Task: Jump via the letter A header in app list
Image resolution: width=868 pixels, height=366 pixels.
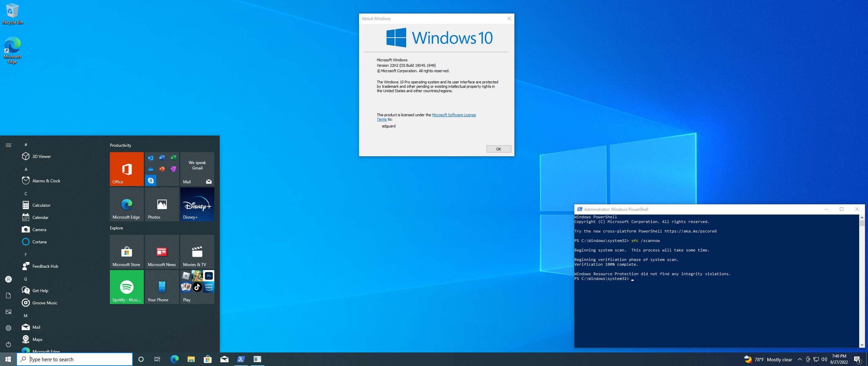Action: [26, 169]
